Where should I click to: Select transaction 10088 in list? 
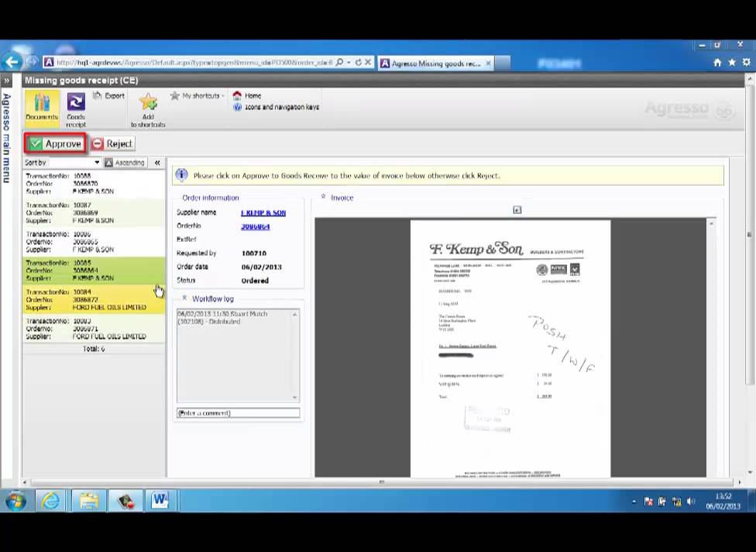(x=94, y=184)
